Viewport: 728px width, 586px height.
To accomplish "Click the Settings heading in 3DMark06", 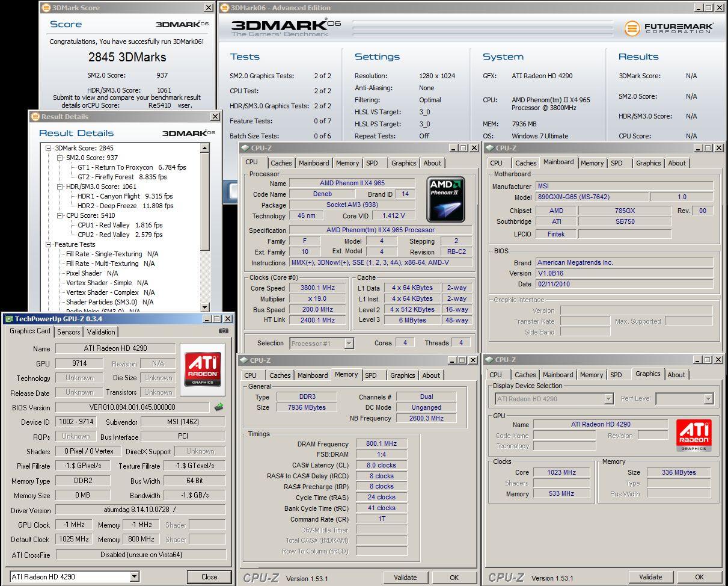I will point(377,57).
